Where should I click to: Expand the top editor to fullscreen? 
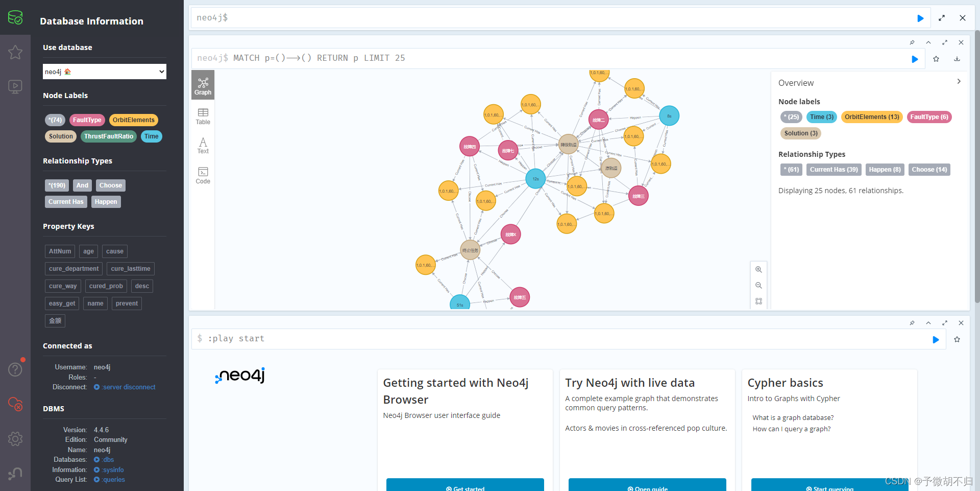942,18
